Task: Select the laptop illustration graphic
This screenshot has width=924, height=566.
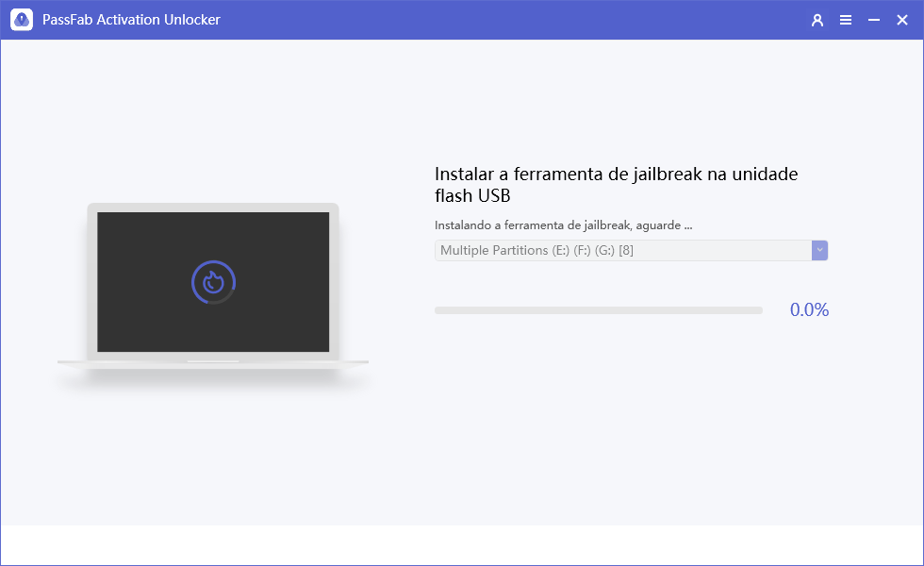Action: pos(211,283)
